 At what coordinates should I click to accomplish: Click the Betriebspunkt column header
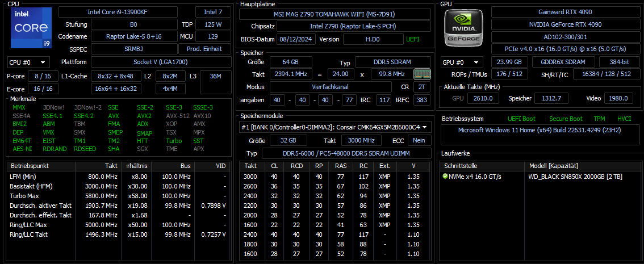(x=41, y=166)
